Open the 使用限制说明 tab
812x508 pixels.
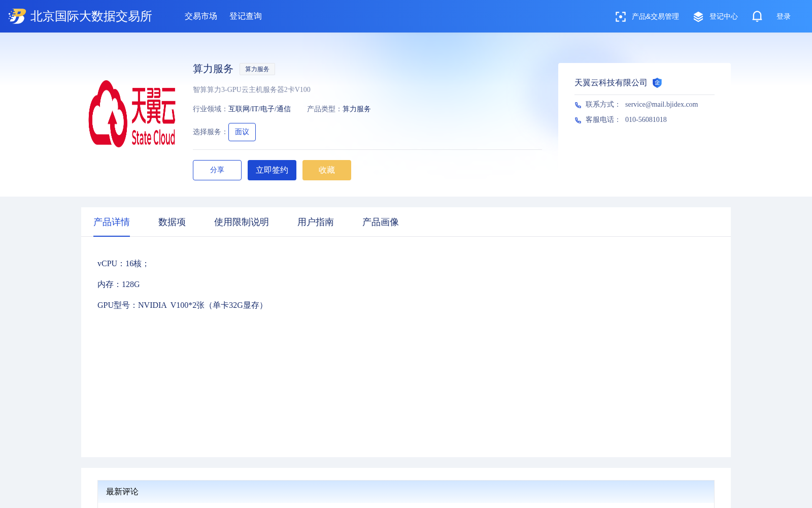pyautogui.click(x=242, y=222)
